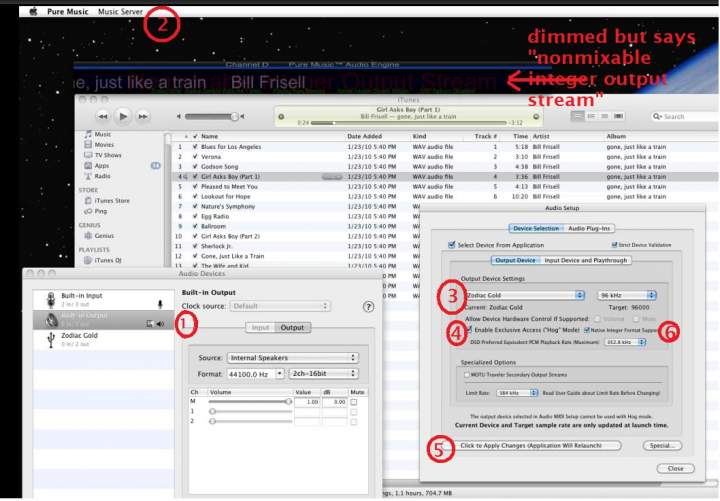Toggle Select Device From Application checkbox
Viewport: 720px width, 501px height.
452,245
